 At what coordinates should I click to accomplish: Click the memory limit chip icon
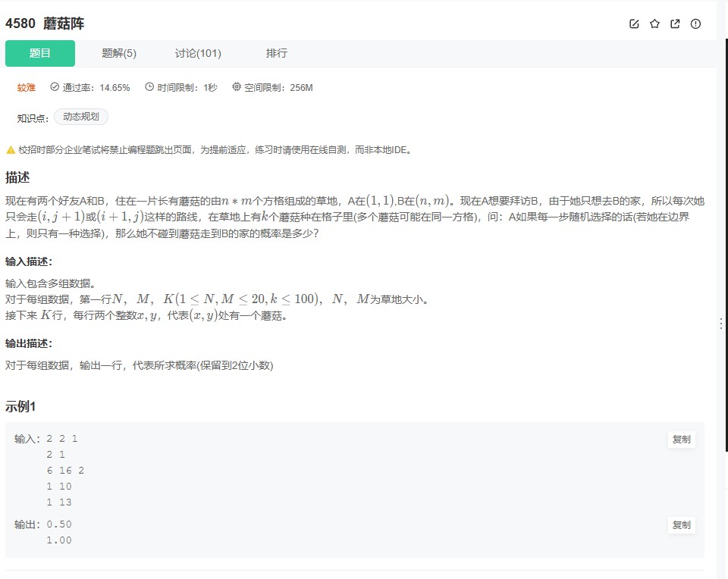point(237,86)
